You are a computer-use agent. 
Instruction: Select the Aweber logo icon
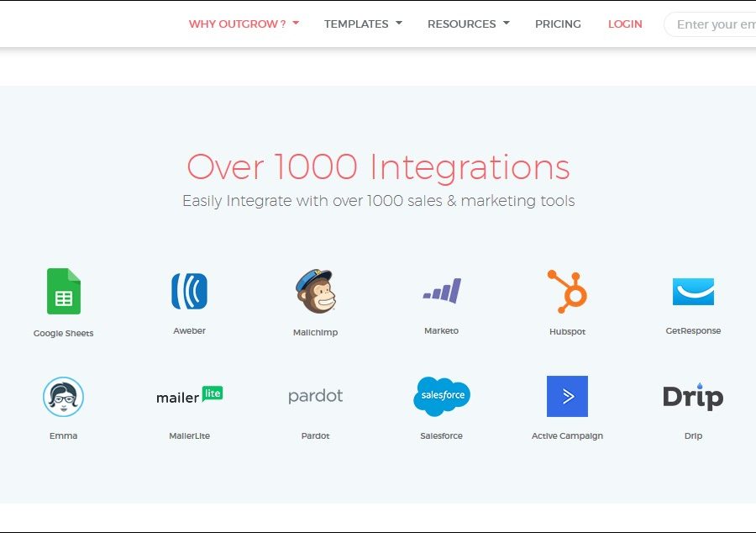point(189,291)
